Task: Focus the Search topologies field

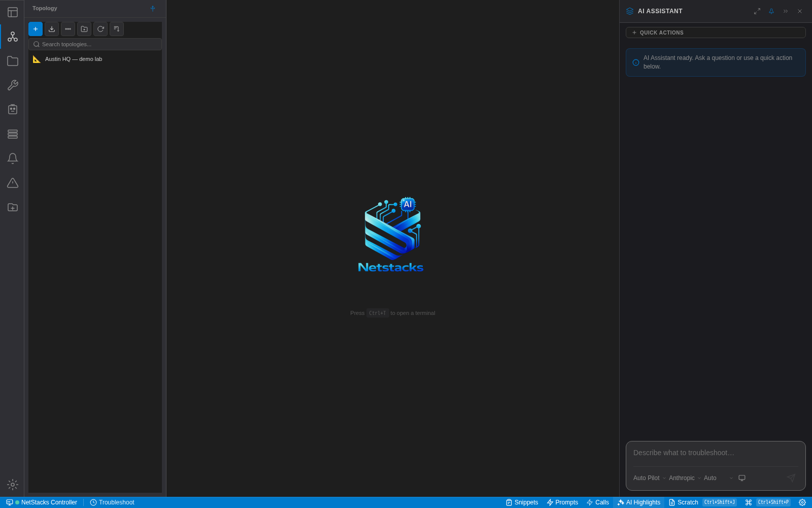Action: (95, 44)
